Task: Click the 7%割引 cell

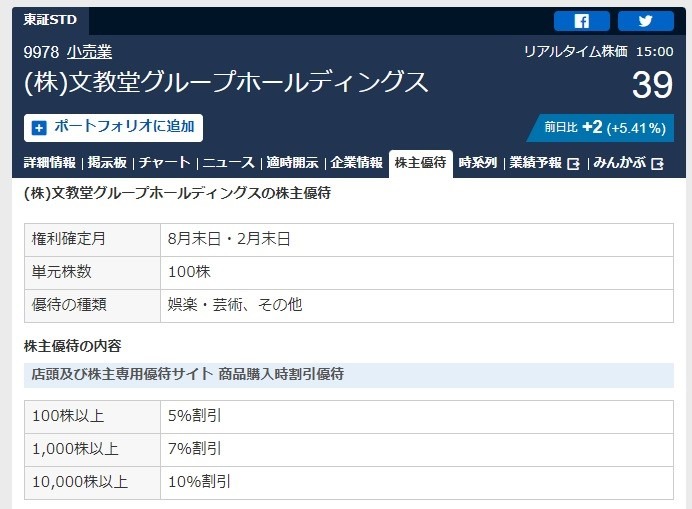Action: [417, 450]
